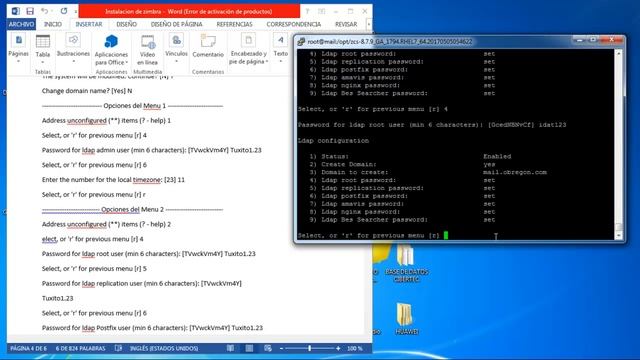
Task: Open Vínculos options
Action: 176,49
